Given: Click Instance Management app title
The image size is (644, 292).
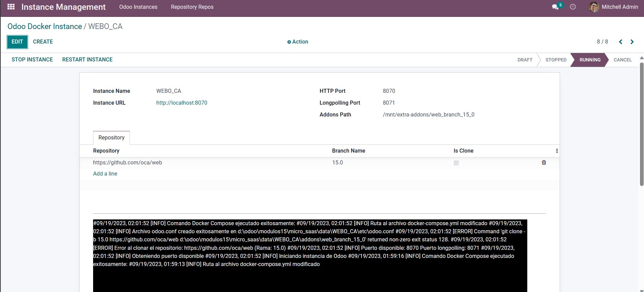Looking at the screenshot, I should coord(63,7).
